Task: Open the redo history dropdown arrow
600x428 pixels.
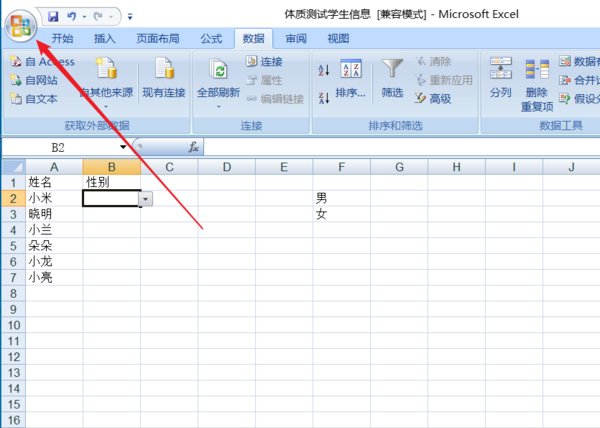Action: tap(111, 17)
